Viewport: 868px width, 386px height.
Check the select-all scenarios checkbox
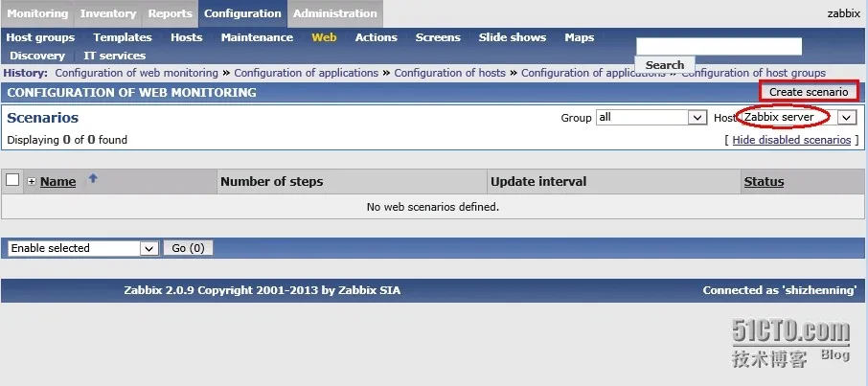[x=12, y=180]
